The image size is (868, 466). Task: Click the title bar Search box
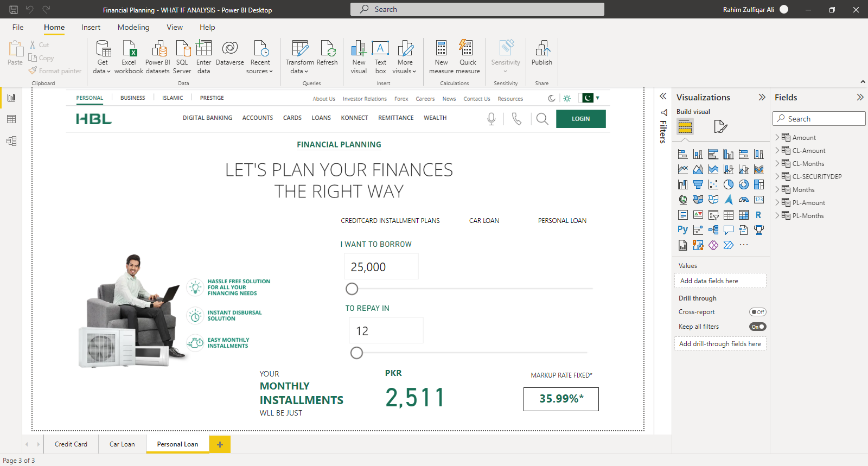click(477, 9)
